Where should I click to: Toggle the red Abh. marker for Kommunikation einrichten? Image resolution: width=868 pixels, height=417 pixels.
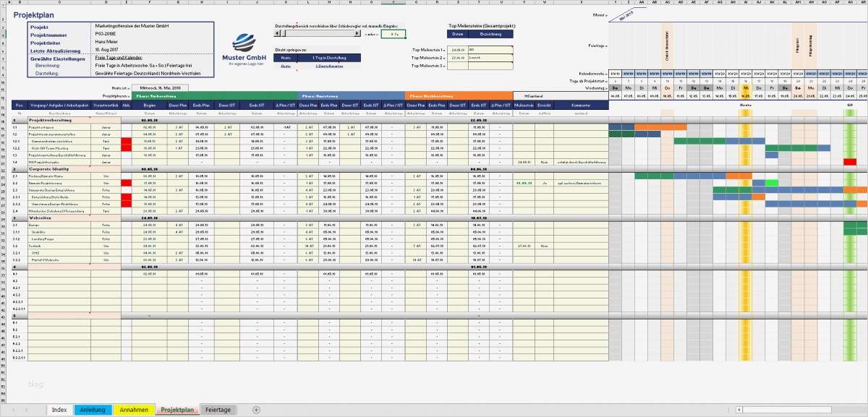[x=126, y=142]
